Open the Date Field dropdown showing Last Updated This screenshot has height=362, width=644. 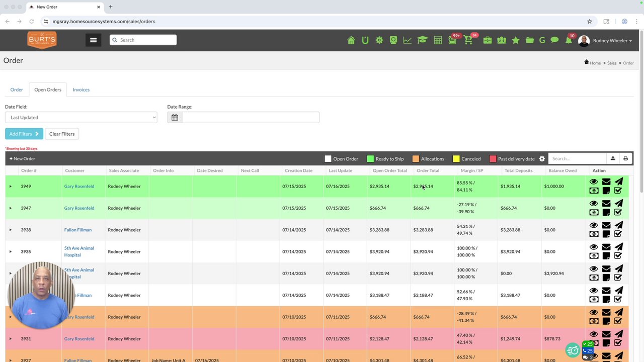(81, 117)
